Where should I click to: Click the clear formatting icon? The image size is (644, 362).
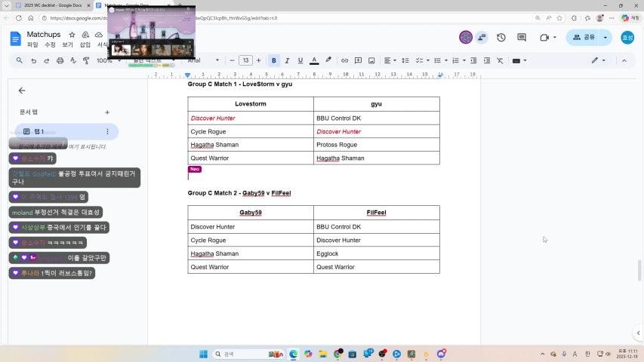[x=500, y=60]
